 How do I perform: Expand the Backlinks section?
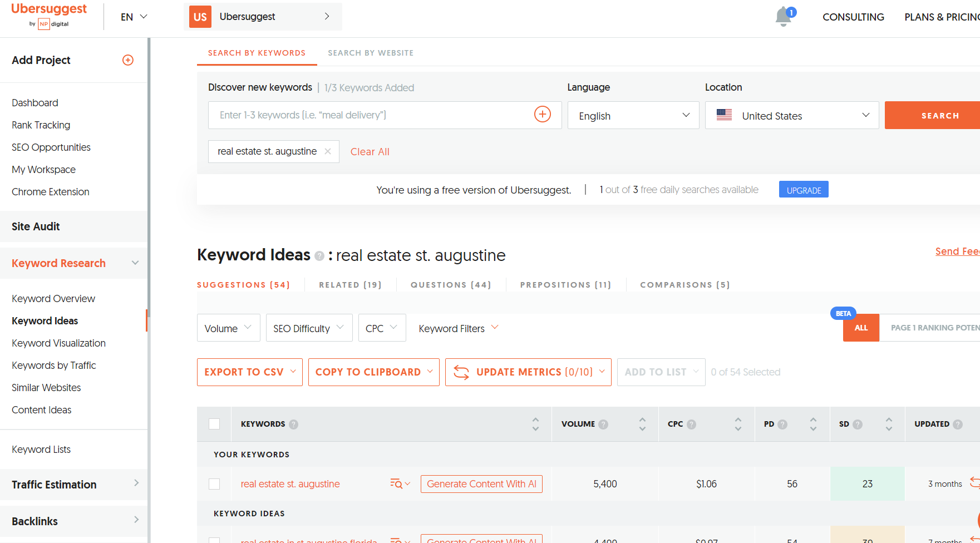click(x=73, y=521)
